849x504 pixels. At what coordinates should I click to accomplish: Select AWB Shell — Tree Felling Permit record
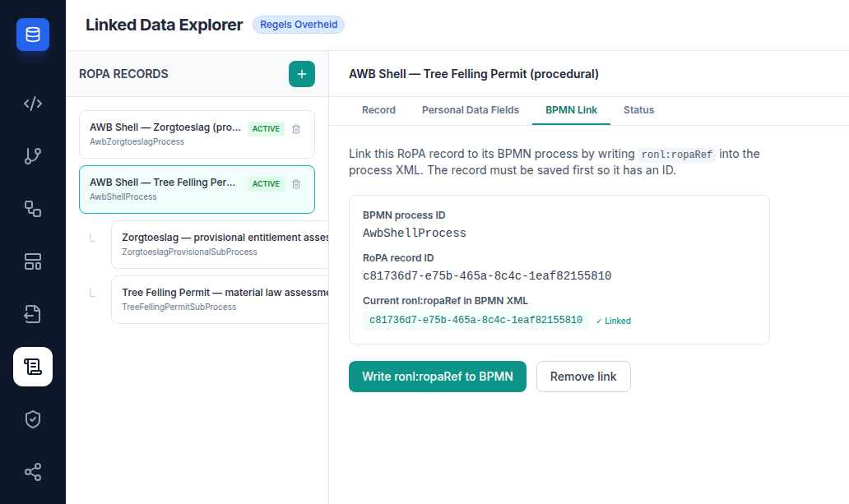197,189
